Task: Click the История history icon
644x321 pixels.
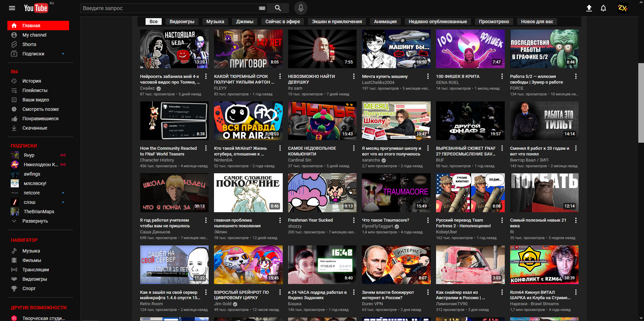Action: click(x=14, y=81)
